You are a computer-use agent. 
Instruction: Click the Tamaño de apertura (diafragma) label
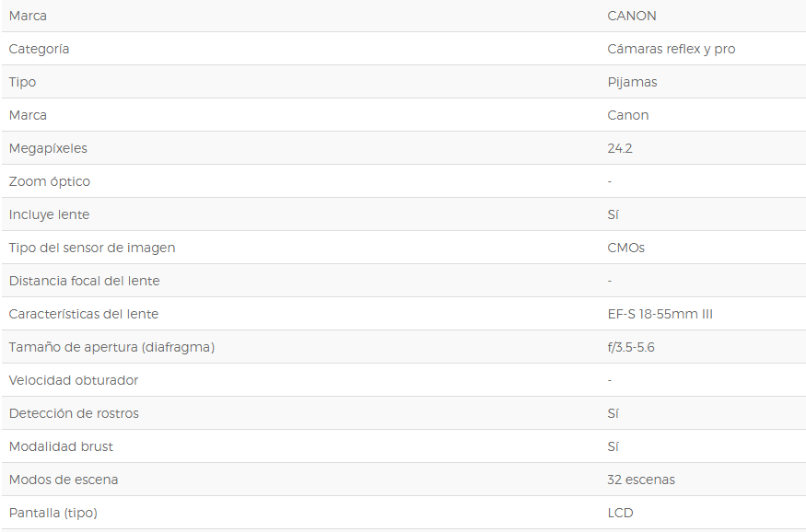(111, 347)
